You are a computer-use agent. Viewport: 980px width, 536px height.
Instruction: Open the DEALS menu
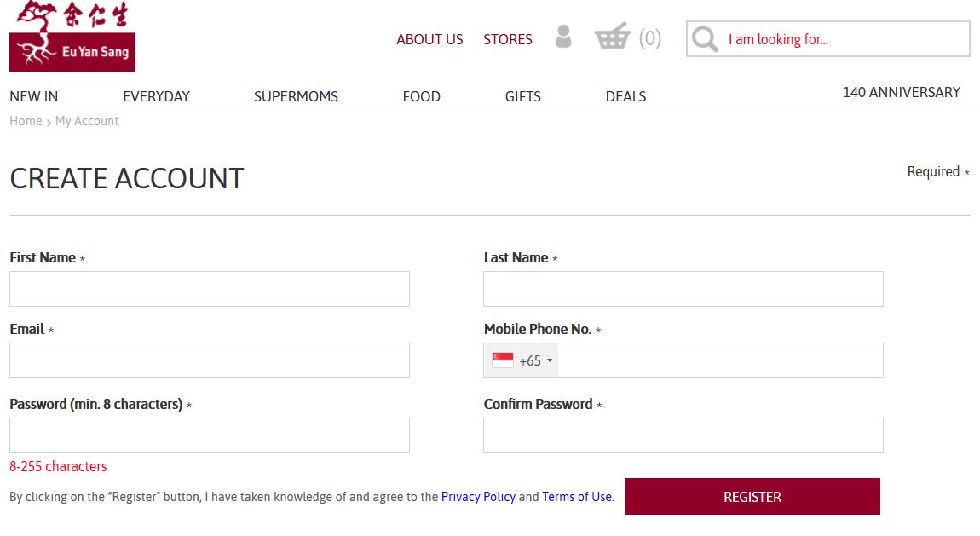click(x=625, y=96)
